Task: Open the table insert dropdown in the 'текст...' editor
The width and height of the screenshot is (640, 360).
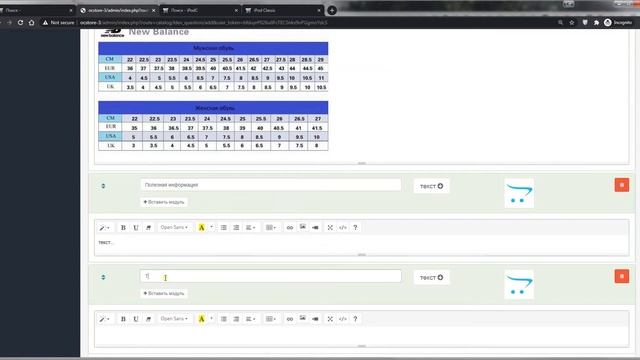Action: click(271, 227)
